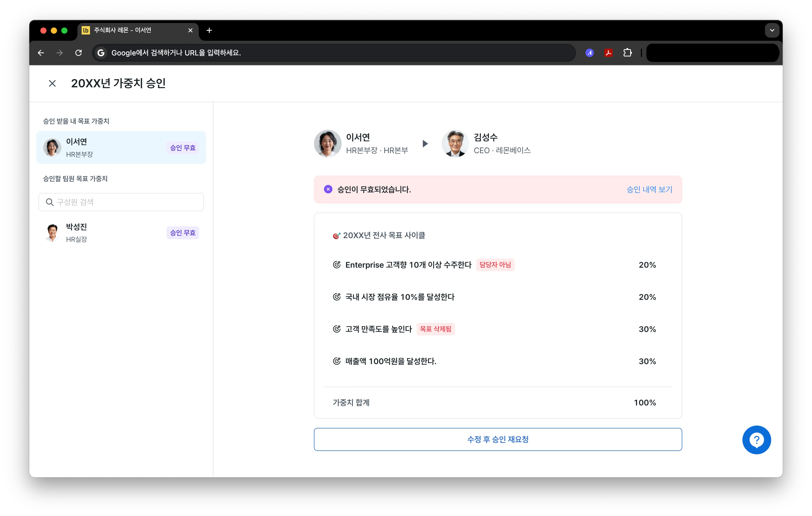Click the 구성원 검색 search field
812x516 pixels.
pyautogui.click(x=121, y=202)
